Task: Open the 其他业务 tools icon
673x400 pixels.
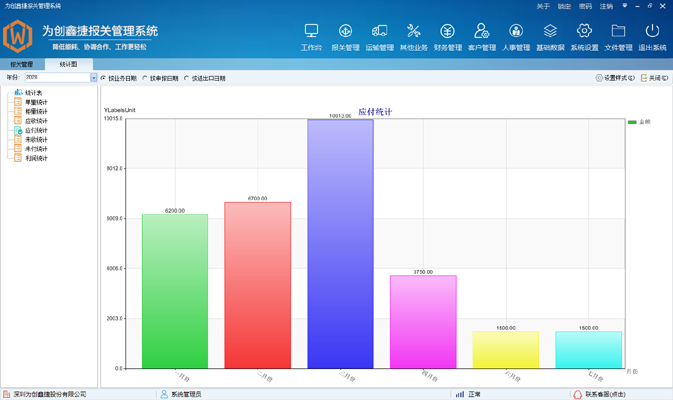Action: click(x=413, y=32)
